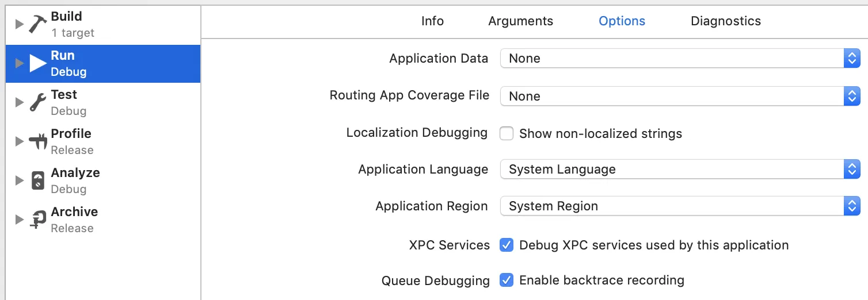
Task: Open the Diagnostics tab
Action: pyautogui.click(x=725, y=21)
